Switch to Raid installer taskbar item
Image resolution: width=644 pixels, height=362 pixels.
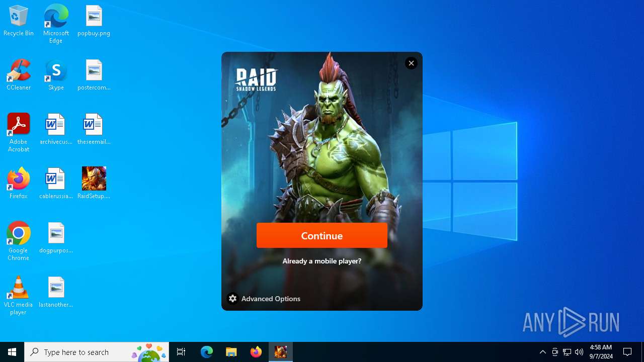click(281, 352)
